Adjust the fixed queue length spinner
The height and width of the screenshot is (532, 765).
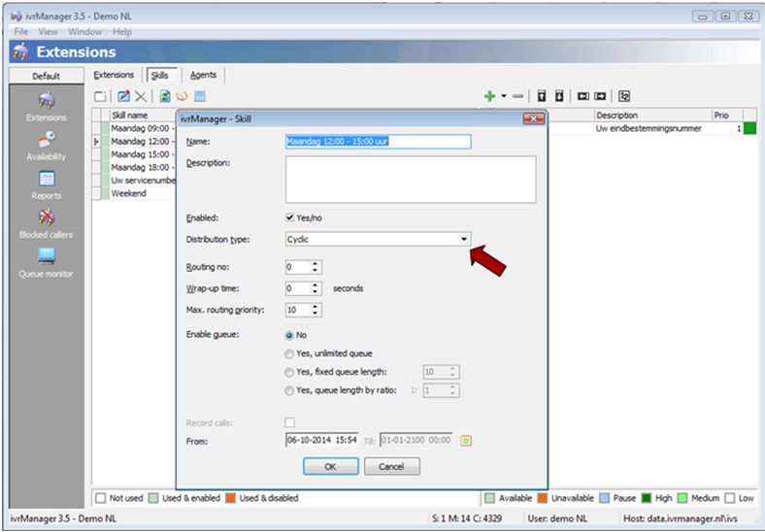(x=452, y=372)
